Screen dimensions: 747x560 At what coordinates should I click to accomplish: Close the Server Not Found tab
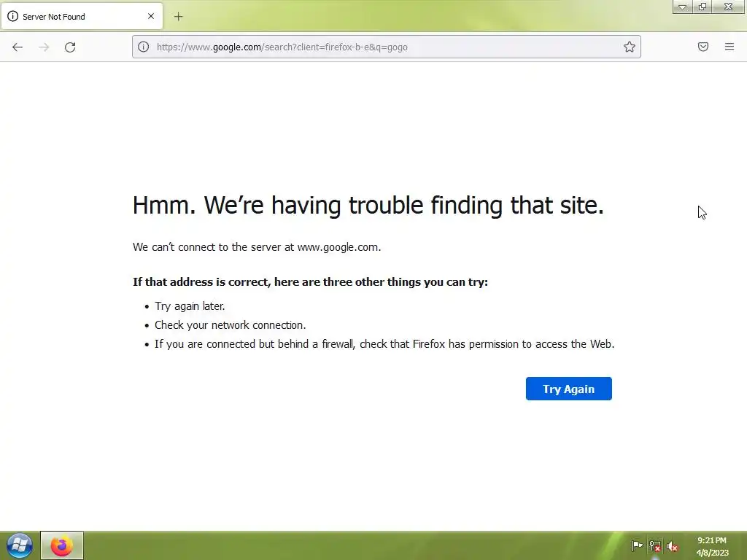pyautogui.click(x=151, y=16)
